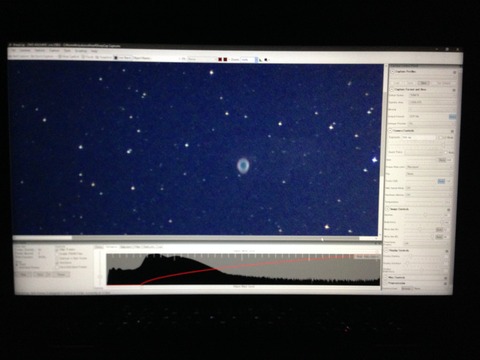This screenshot has width=480, height=360.
Task: Open the Capture menu
Action: [54, 51]
